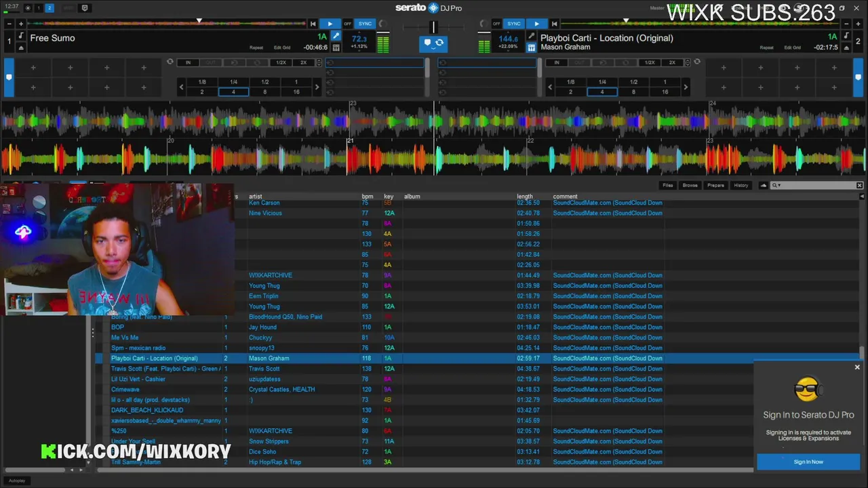The height and width of the screenshot is (488, 868).
Task: Add first hot cue on deck 1
Action: click(x=33, y=68)
